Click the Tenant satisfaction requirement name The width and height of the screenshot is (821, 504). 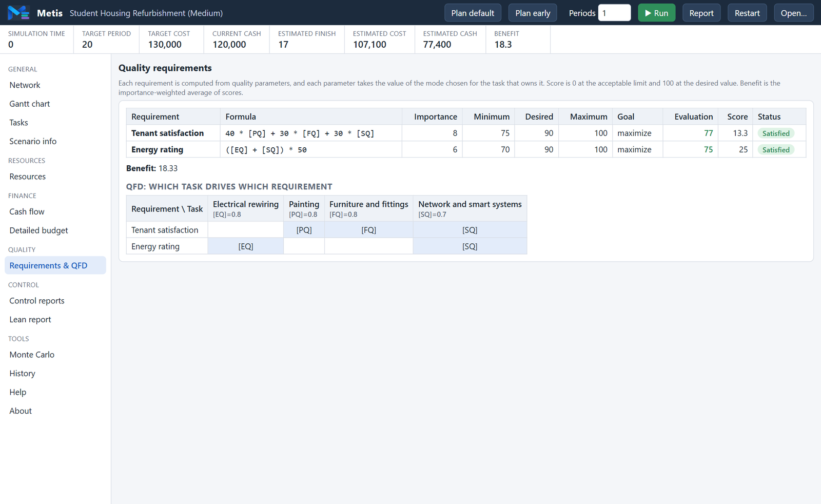point(167,133)
